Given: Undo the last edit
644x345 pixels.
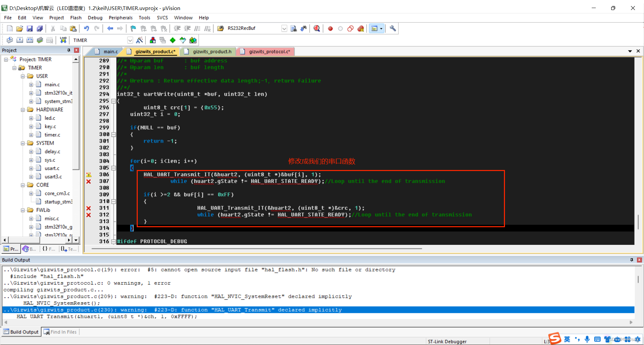Looking at the screenshot, I should (86, 28).
